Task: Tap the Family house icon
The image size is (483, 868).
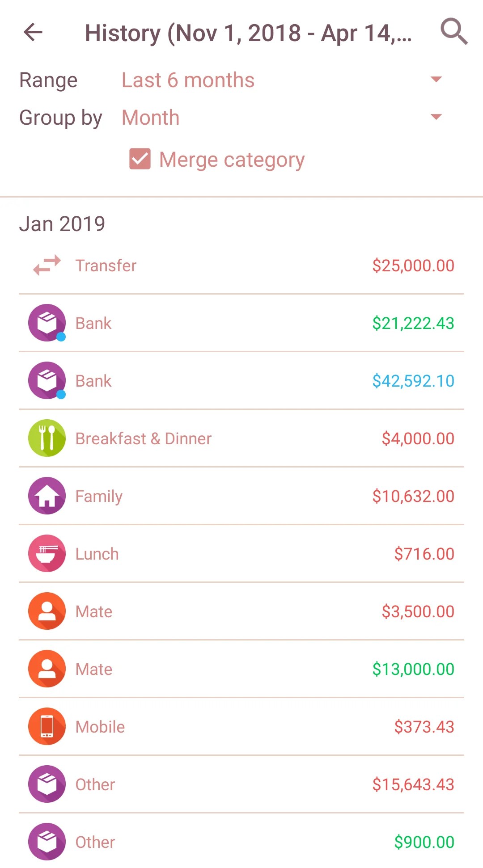Action: pos(47,496)
